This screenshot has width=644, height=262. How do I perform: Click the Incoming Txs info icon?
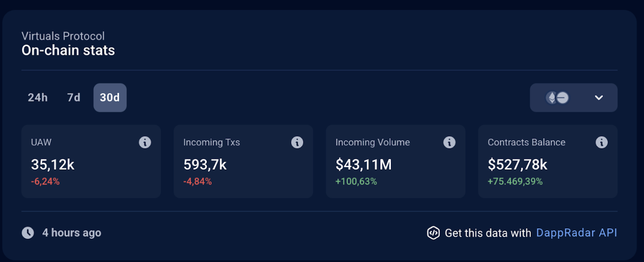[297, 142]
